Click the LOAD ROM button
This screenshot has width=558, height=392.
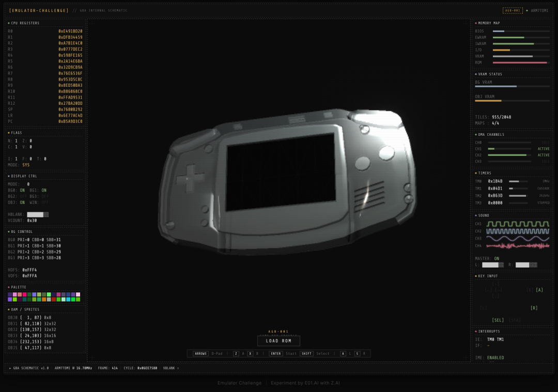[x=278, y=341]
